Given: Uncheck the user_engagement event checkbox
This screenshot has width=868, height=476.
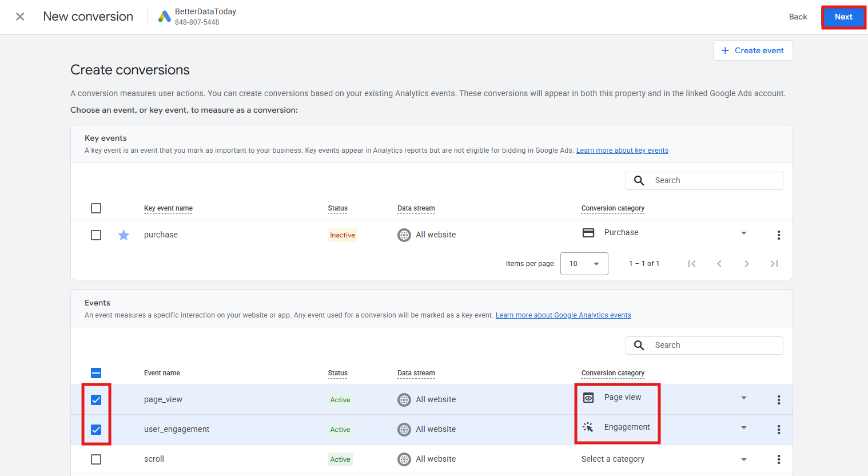Looking at the screenshot, I should click(x=96, y=430).
